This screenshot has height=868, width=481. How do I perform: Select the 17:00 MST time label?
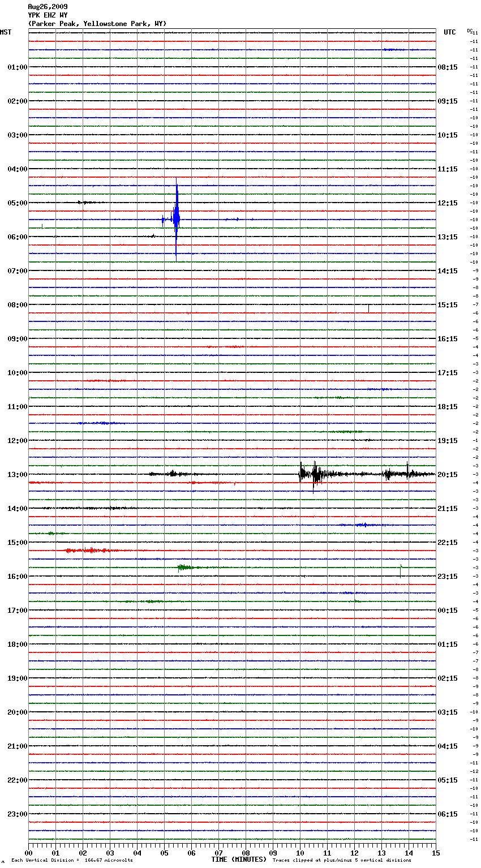(17, 611)
